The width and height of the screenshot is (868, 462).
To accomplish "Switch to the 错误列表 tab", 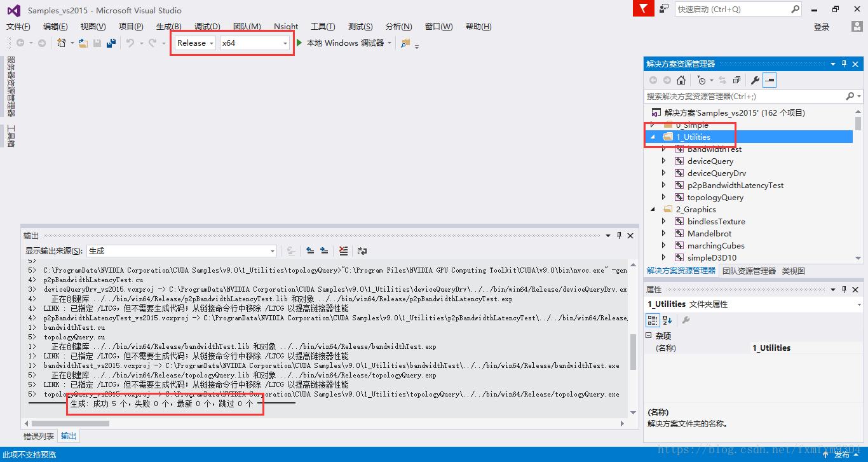I will point(39,436).
